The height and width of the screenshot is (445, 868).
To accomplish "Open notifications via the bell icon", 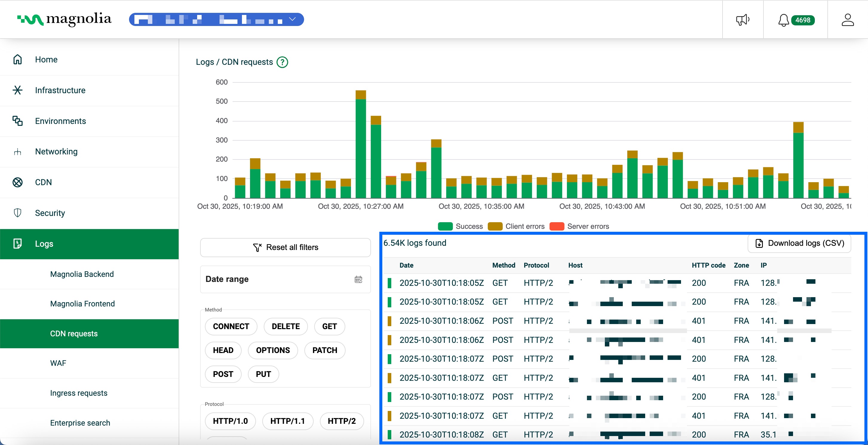I will point(783,20).
